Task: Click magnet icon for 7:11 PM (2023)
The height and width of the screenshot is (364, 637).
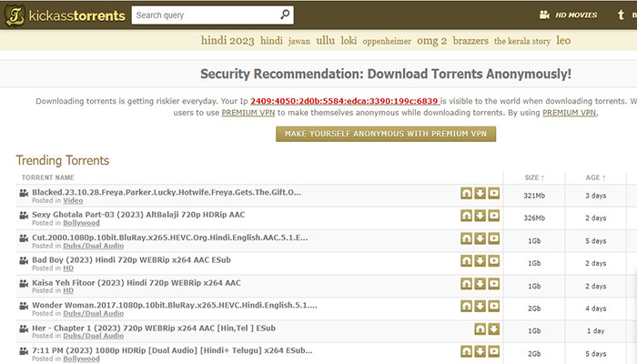Action: click(x=466, y=351)
